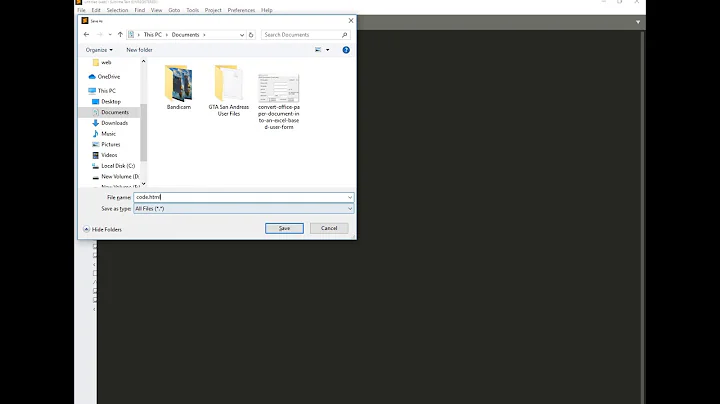This screenshot has height=404, width=720.
Task: Select This PC in navigation pane
Action: tap(106, 91)
